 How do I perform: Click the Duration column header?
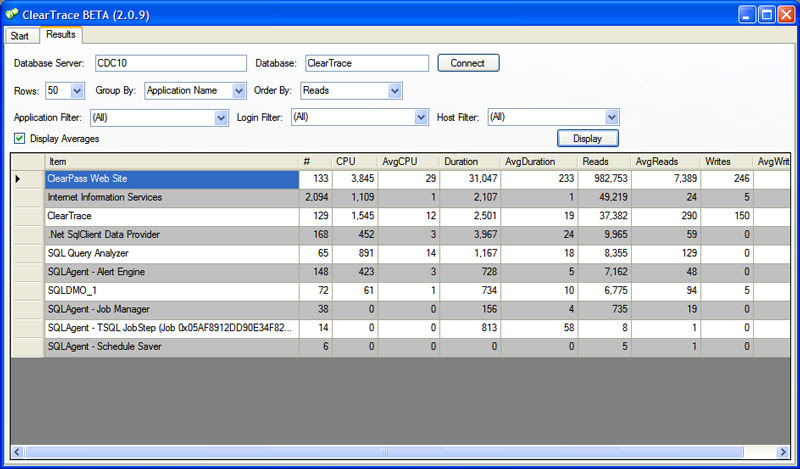tap(470, 162)
